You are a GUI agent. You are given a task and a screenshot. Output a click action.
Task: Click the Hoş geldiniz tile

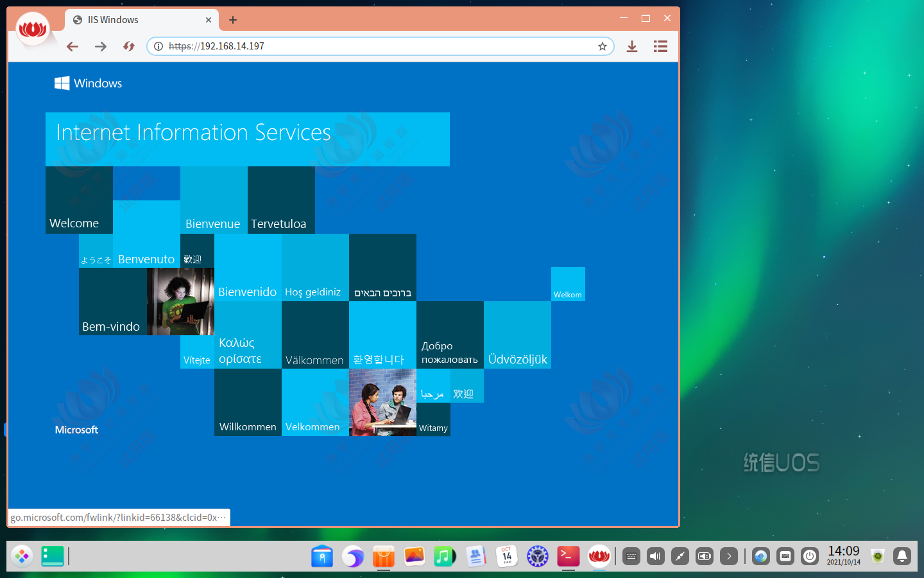315,267
